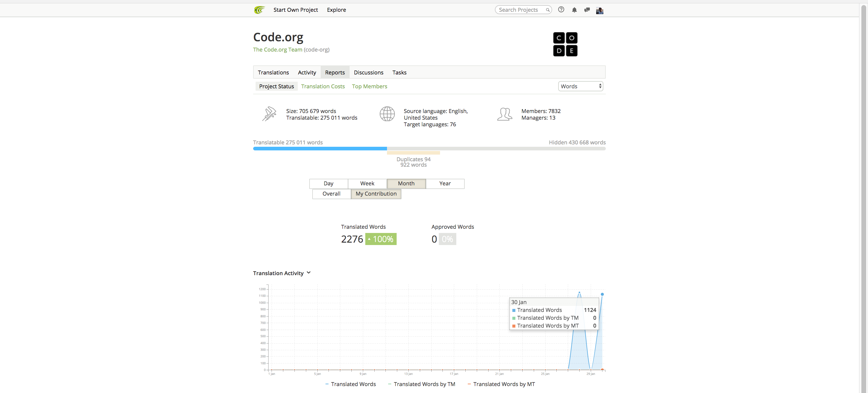Click 'Target languages: 76' text
The height and width of the screenshot is (393, 868).
coord(429,124)
